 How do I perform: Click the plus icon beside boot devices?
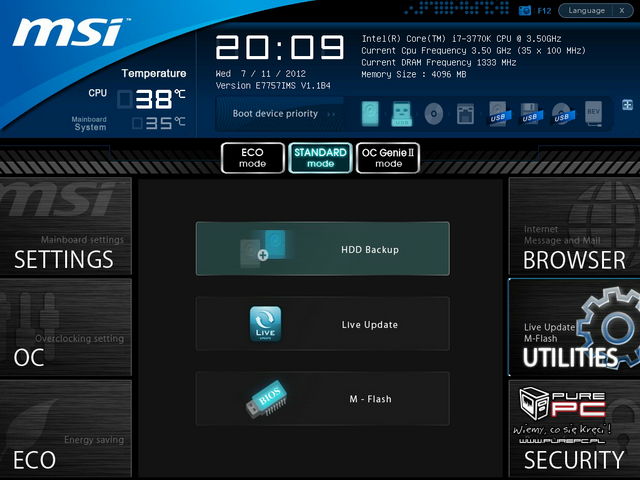(627, 105)
